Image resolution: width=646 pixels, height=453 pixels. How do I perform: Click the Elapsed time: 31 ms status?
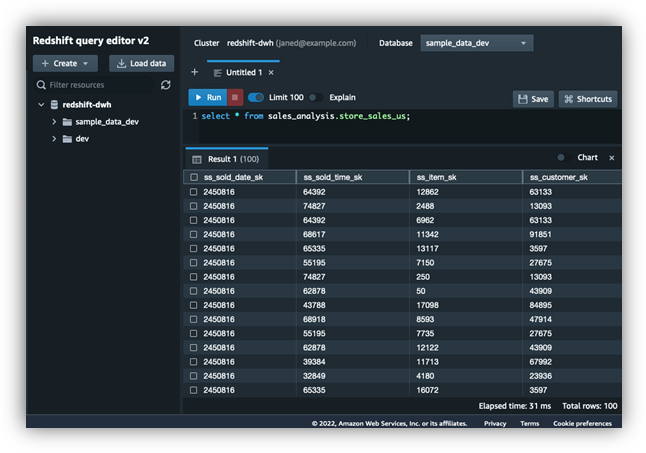pyautogui.click(x=515, y=406)
